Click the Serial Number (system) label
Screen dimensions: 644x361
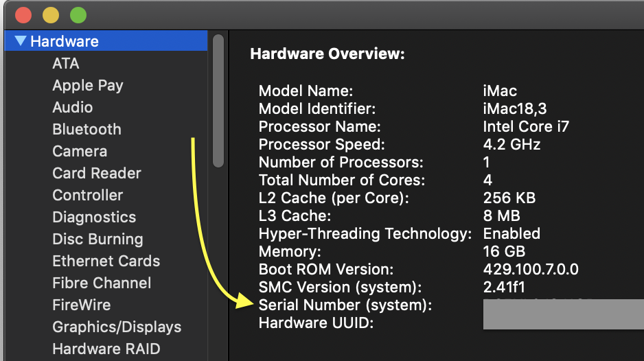coord(345,305)
